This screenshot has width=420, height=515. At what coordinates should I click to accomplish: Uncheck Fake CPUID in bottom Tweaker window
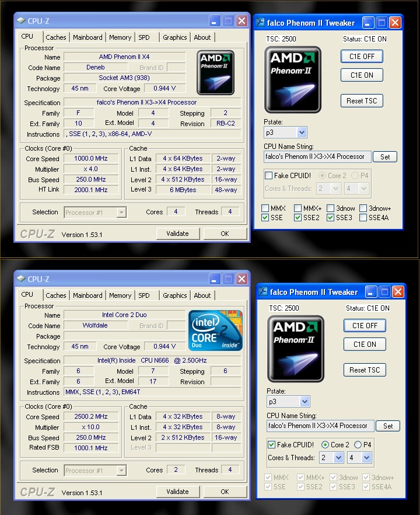(272, 445)
